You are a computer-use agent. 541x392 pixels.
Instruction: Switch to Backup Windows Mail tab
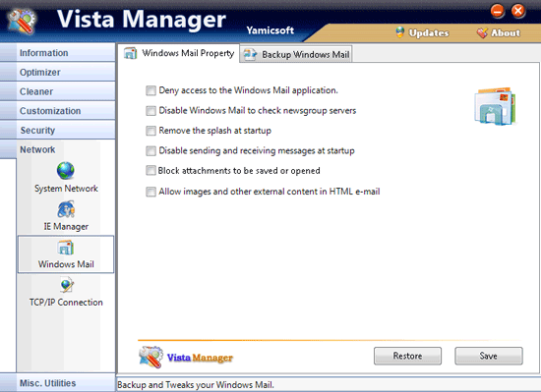click(296, 54)
